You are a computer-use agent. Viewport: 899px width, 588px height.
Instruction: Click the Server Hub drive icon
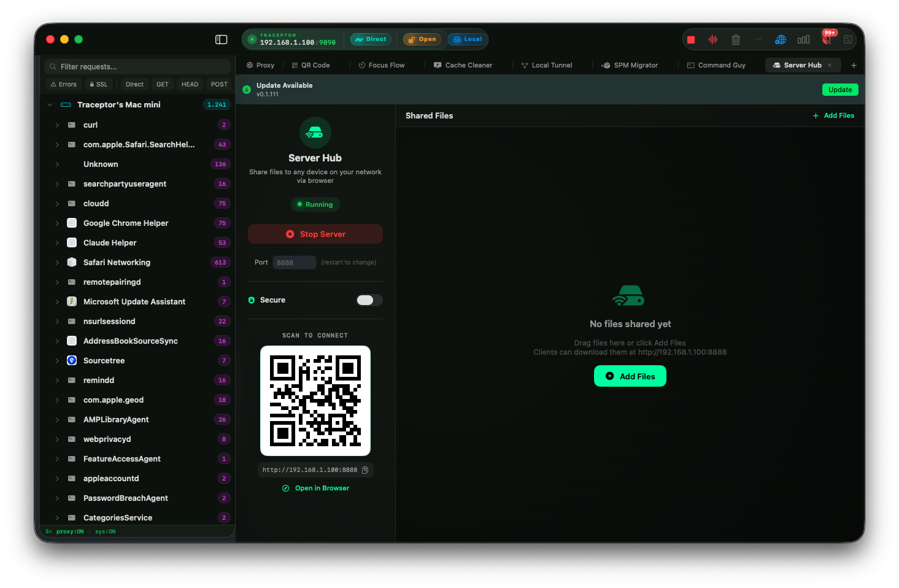tap(315, 133)
